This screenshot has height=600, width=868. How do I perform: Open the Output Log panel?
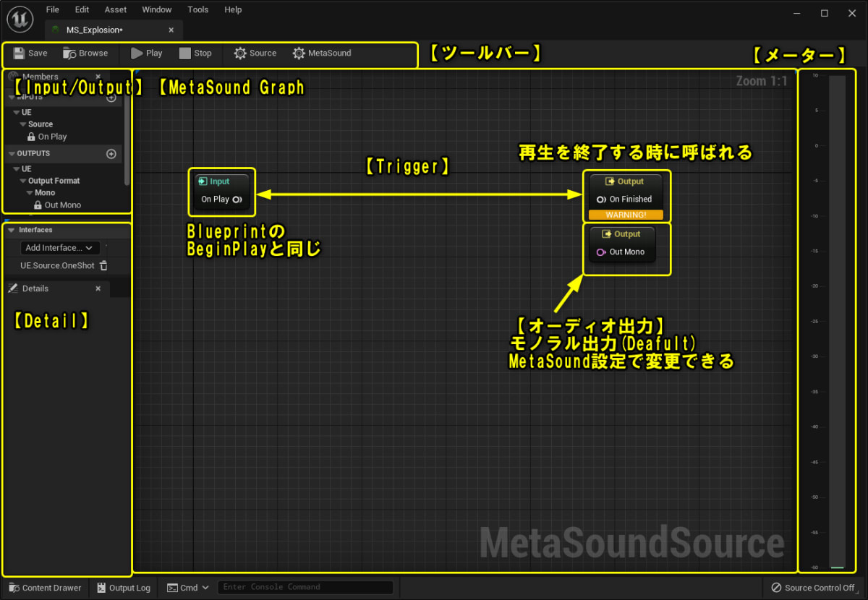123,587
